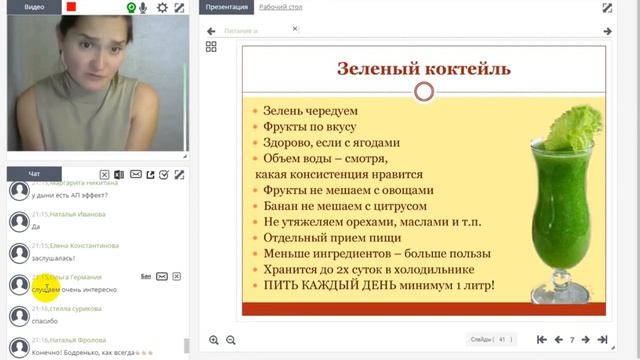Screen dimensions: 640x360
Task: Open the slide thumbnails grid view
Action: point(211,47)
